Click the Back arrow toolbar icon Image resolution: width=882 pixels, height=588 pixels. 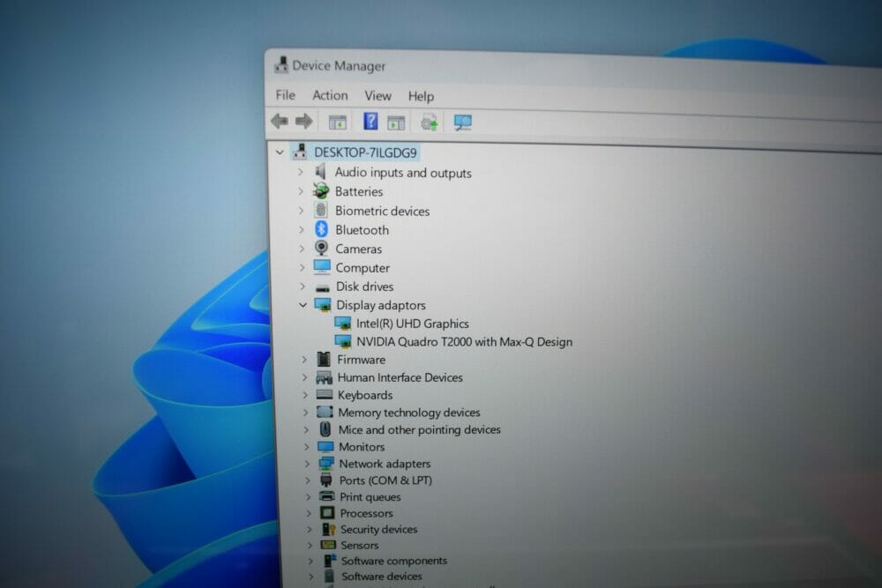tap(280, 121)
